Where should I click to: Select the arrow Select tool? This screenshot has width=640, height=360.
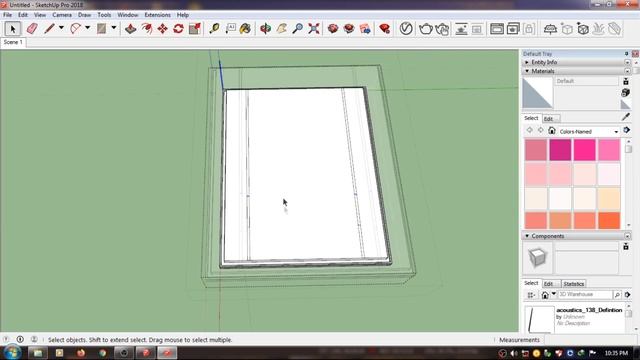(13, 29)
